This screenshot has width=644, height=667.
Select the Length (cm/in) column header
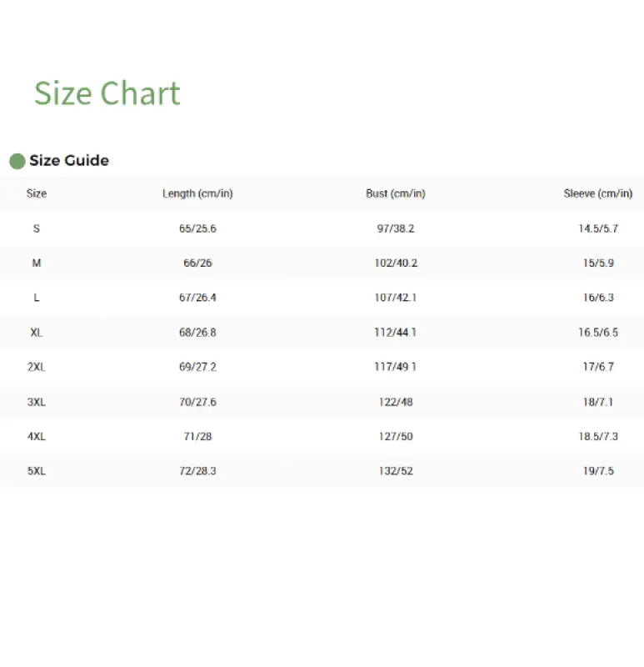coord(197,193)
